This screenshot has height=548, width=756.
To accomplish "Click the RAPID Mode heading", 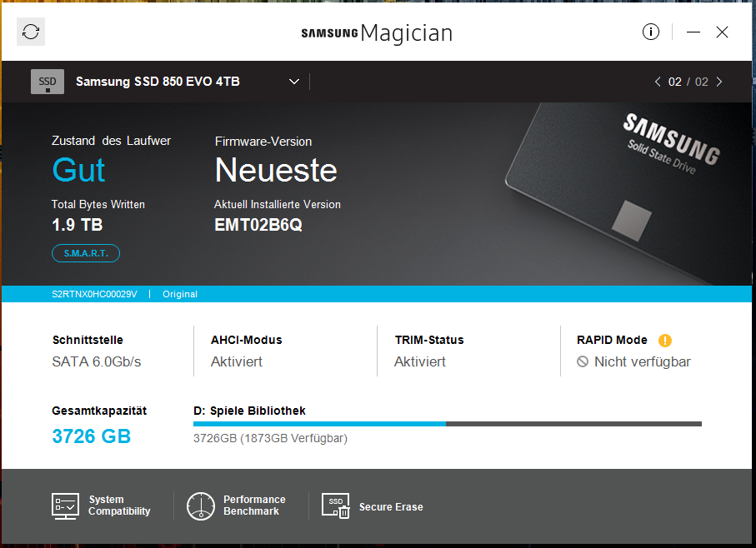I will tap(612, 340).
